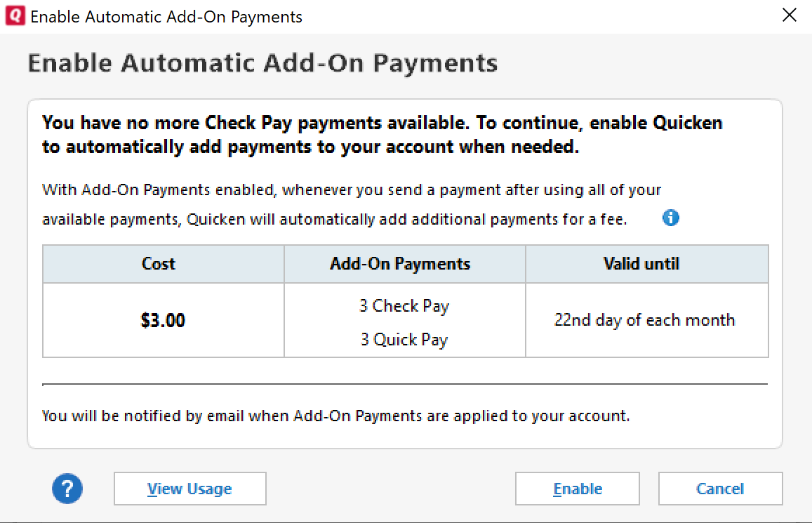
Task: Click the large Enable Automatic Add-On Payments heading
Action: (262, 63)
